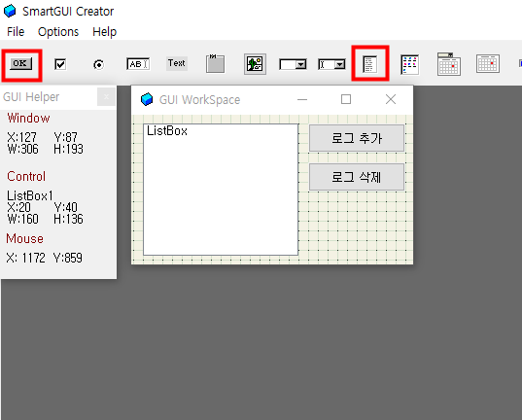Click the ListBox1 control name text

point(30,195)
